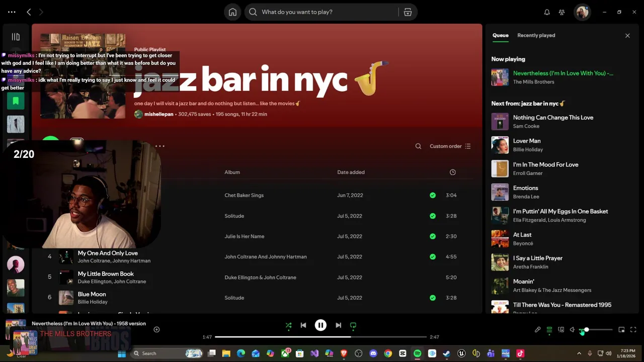Sort by the Album column header
The width and height of the screenshot is (644, 362).
click(x=232, y=172)
